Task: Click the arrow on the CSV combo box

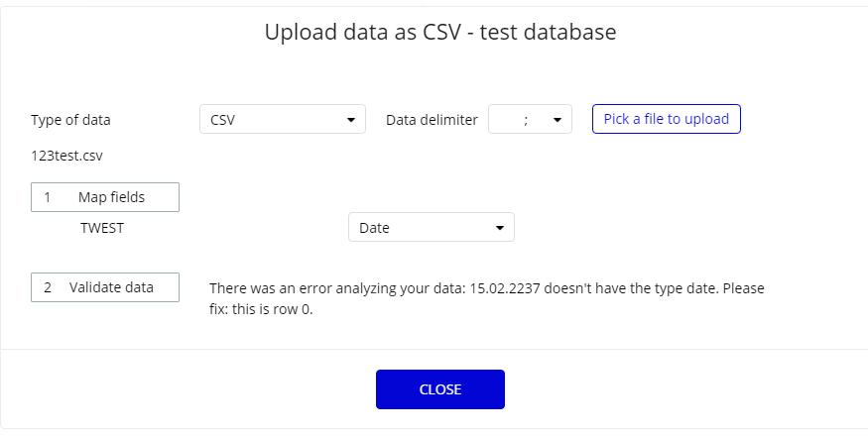Action: point(351,120)
